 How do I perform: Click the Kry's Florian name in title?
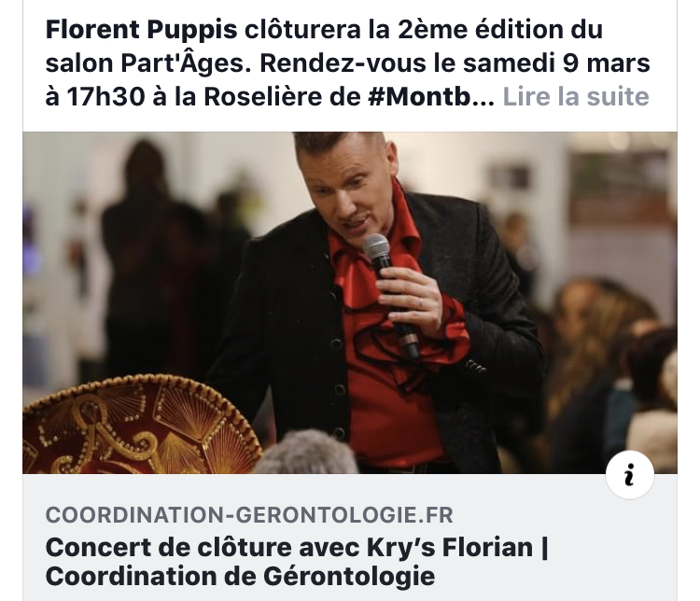[450, 547]
